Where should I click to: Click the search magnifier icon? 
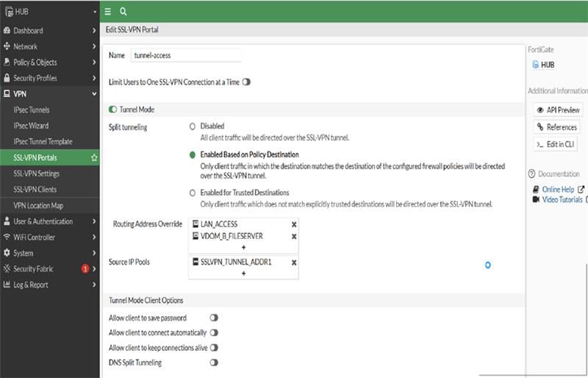point(123,12)
